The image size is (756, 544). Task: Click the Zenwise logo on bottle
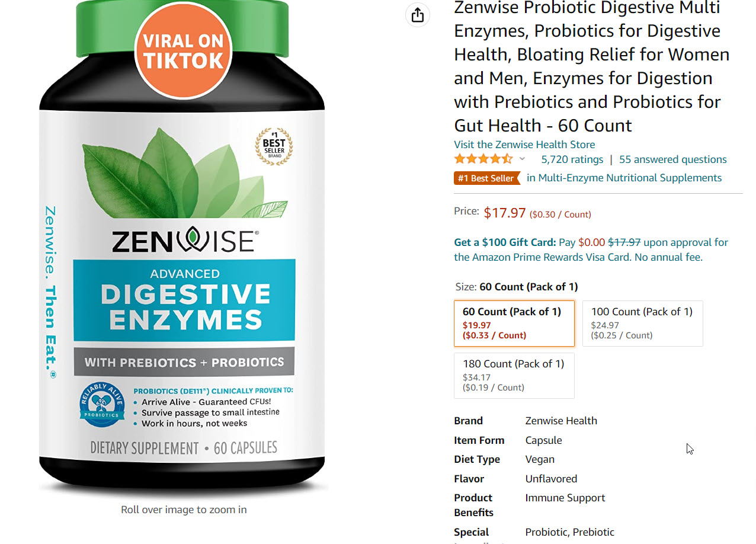(x=184, y=241)
